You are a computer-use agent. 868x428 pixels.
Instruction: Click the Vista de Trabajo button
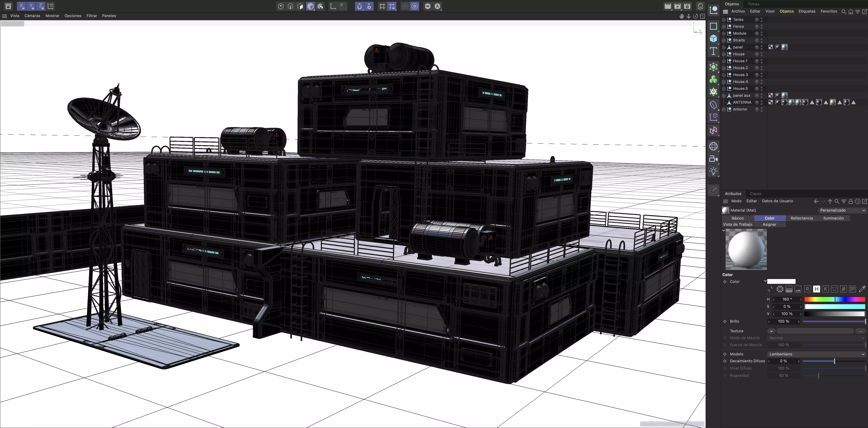coord(738,224)
